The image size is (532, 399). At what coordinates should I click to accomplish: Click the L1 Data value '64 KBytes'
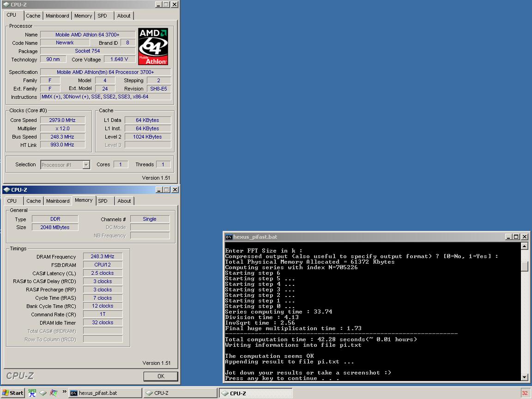coord(148,120)
